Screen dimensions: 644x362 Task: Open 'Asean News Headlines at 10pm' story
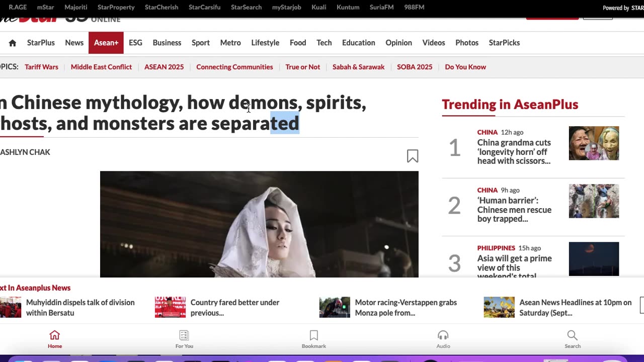coord(576,308)
